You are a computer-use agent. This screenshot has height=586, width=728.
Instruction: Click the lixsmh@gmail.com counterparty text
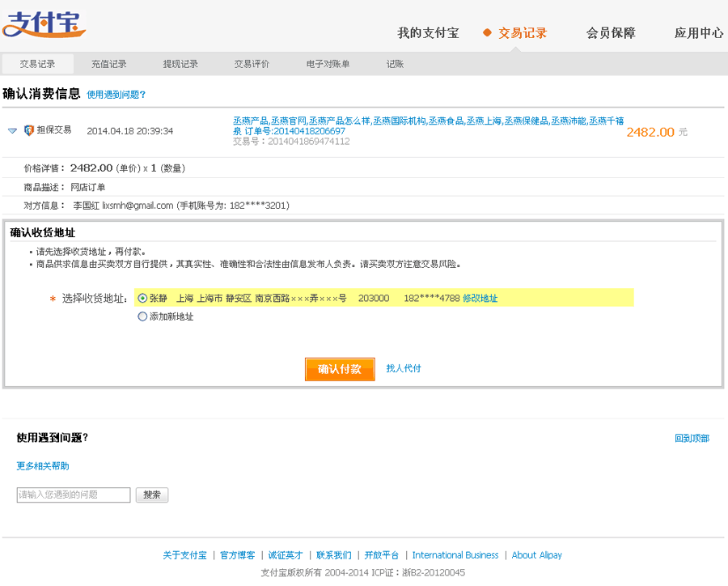(x=138, y=206)
